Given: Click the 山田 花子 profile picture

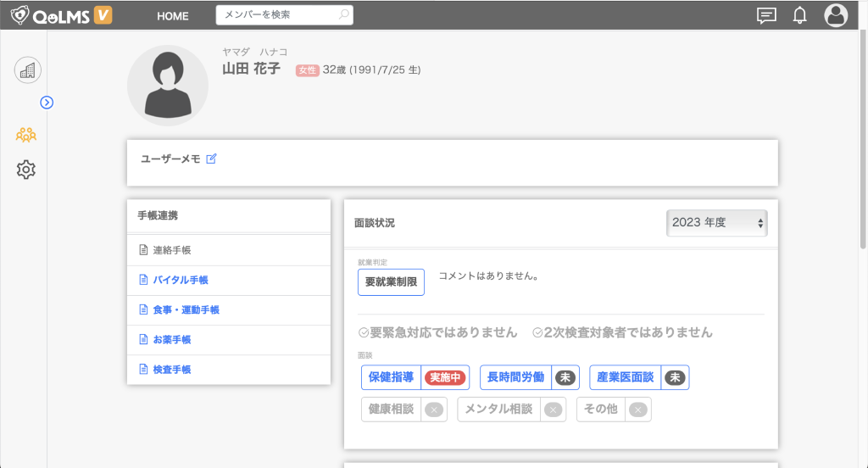Looking at the screenshot, I should pos(167,86).
